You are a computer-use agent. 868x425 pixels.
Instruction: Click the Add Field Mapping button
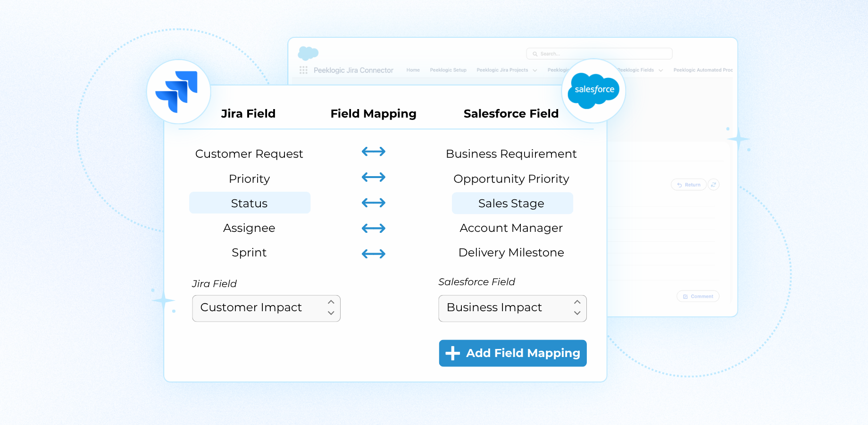[513, 353]
